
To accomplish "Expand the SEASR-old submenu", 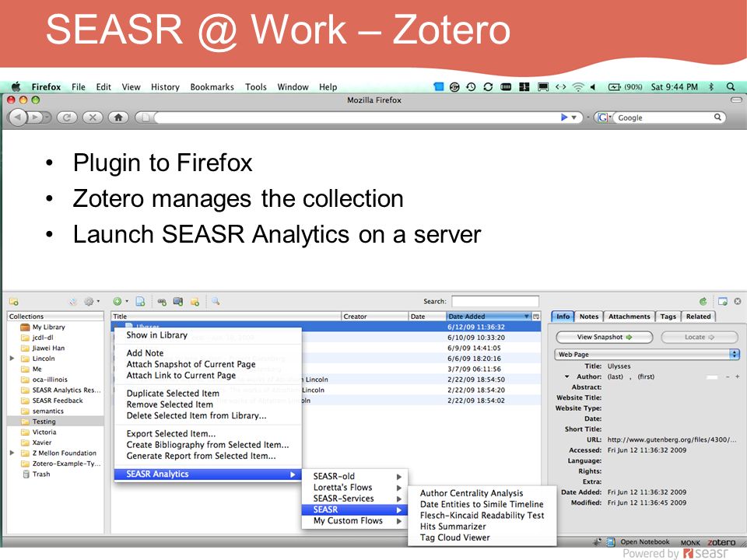I will pos(355,476).
